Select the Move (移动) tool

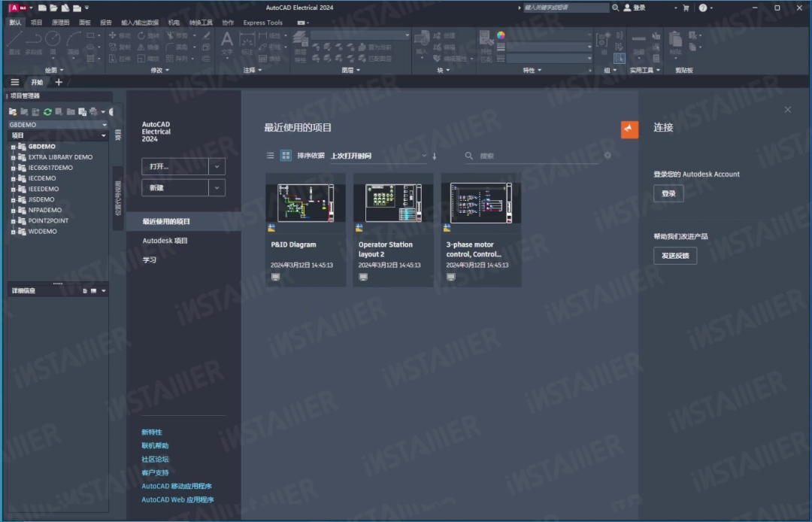pos(120,35)
